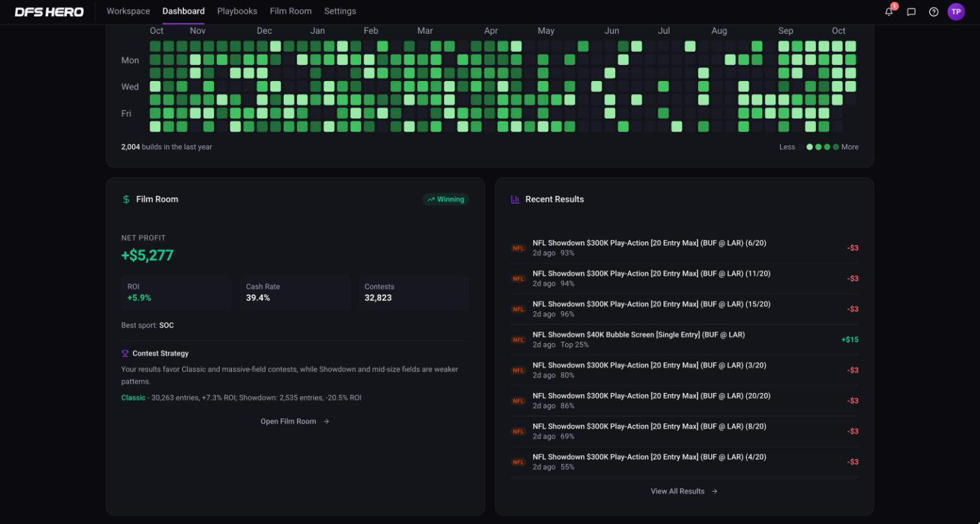Click the trophy icon beside Contest Strategy

click(x=125, y=353)
